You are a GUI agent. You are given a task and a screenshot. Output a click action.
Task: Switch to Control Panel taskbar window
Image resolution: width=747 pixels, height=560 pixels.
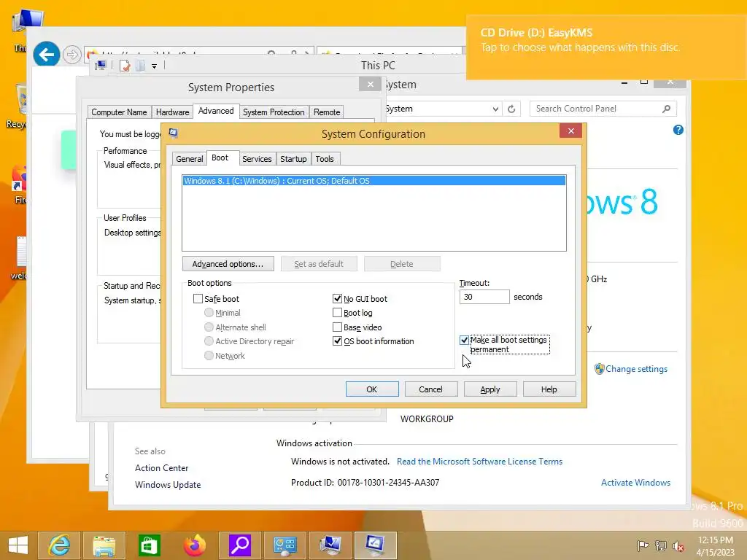pos(285,545)
